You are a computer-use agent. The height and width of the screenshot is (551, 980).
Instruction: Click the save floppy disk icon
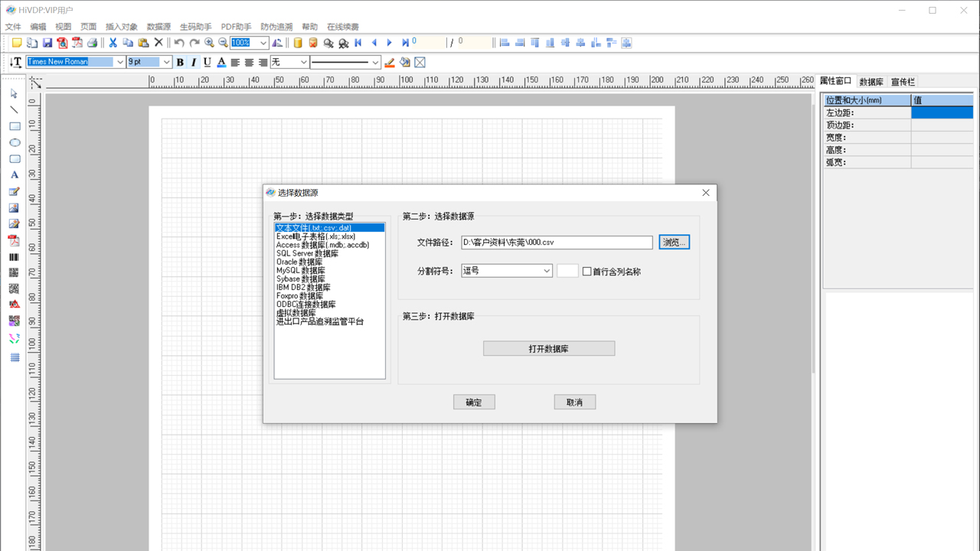tap(47, 43)
